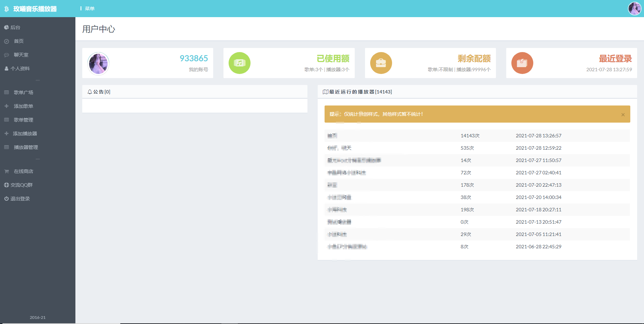Visit the 在线商店 online store
The width and height of the screenshot is (644, 324).
(23, 171)
